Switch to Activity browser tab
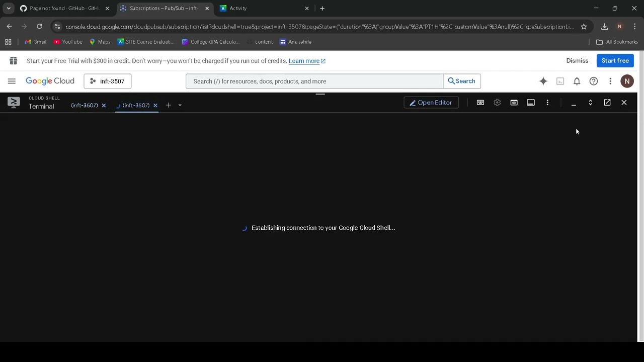 265,8
